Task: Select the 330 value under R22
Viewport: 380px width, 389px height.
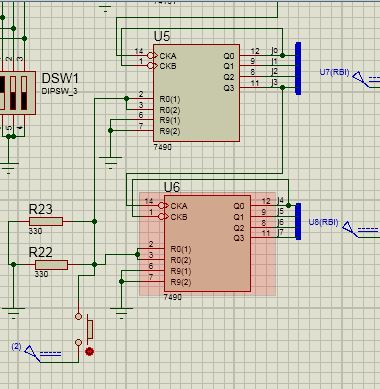Action: (x=41, y=274)
